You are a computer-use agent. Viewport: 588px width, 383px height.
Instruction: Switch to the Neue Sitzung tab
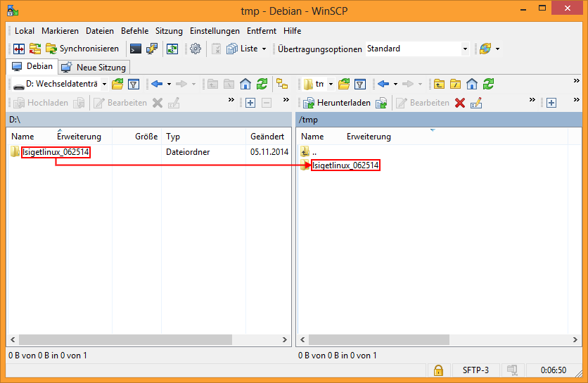coord(94,68)
